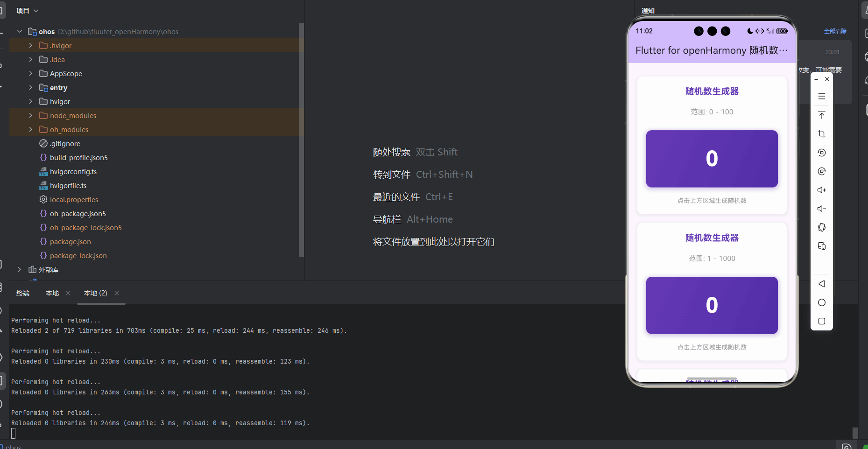Take an emulator screenshot with crop icon

[822, 134]
